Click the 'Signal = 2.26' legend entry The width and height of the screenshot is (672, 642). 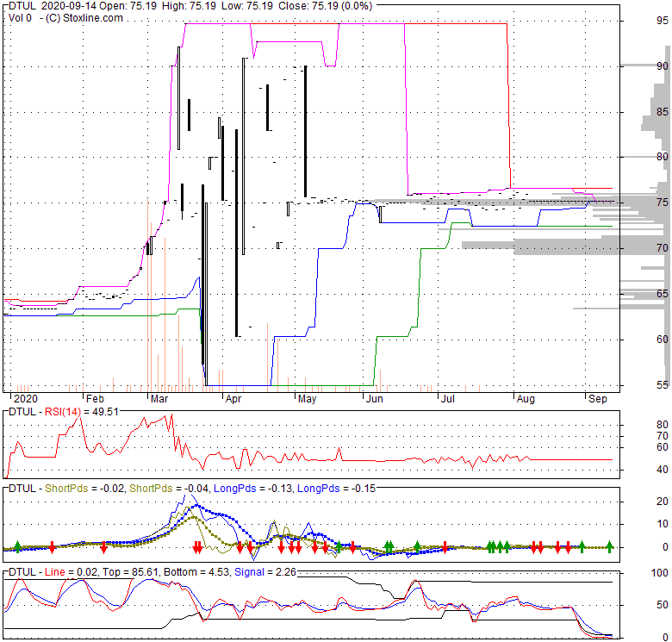coord(264,572)
